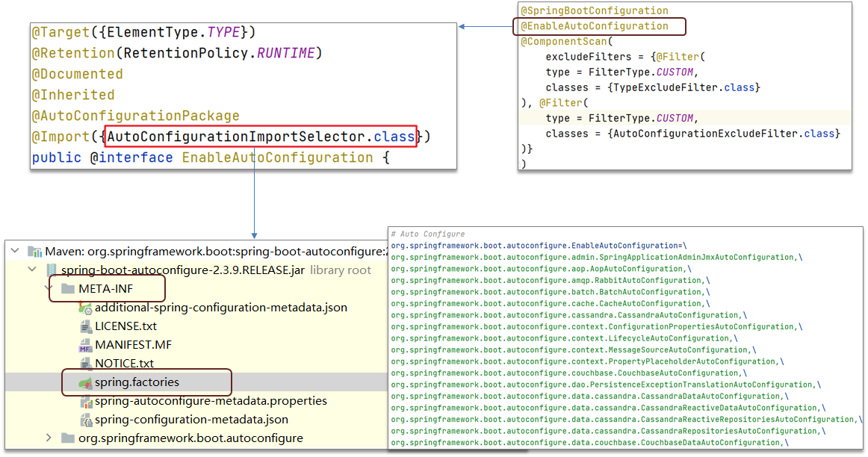
Task: Click the CassandraDataAutoConfiguration entry
Action: pyautogui.click(x=589, y=397)
